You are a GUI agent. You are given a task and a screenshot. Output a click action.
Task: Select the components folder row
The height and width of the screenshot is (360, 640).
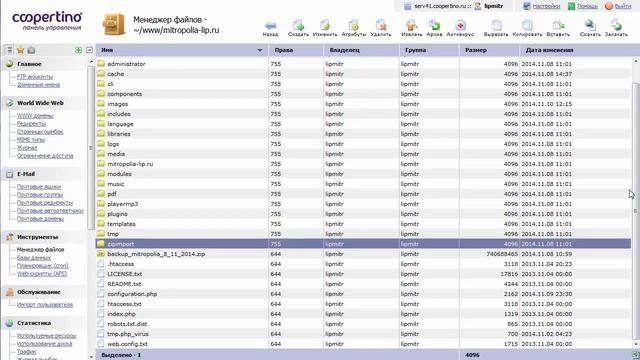[363, 94]
